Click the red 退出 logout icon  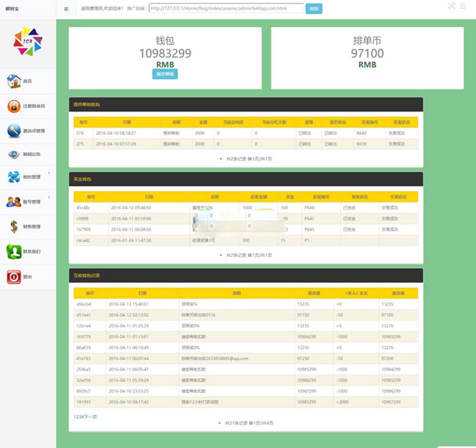[x=13, y=277]
